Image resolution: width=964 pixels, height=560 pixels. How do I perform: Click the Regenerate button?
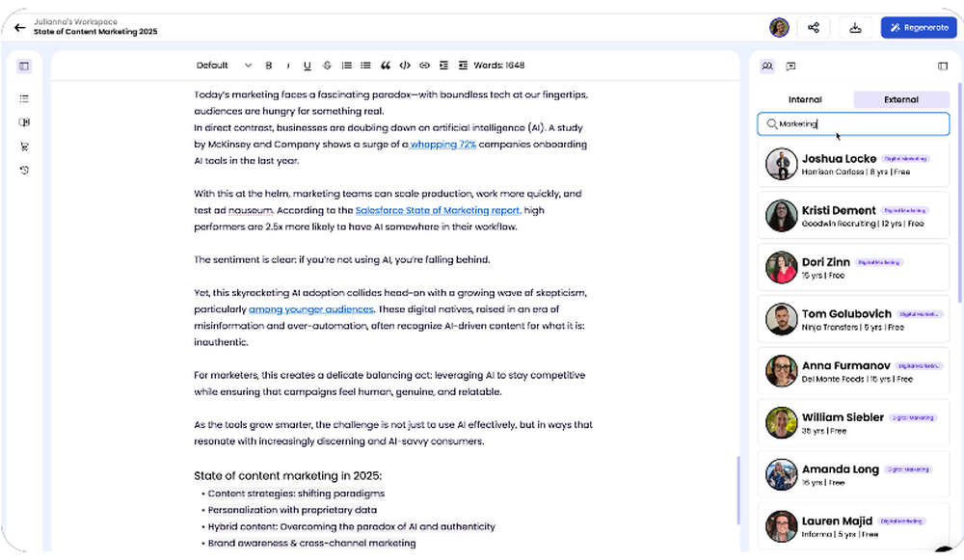[x=919, y=28]
